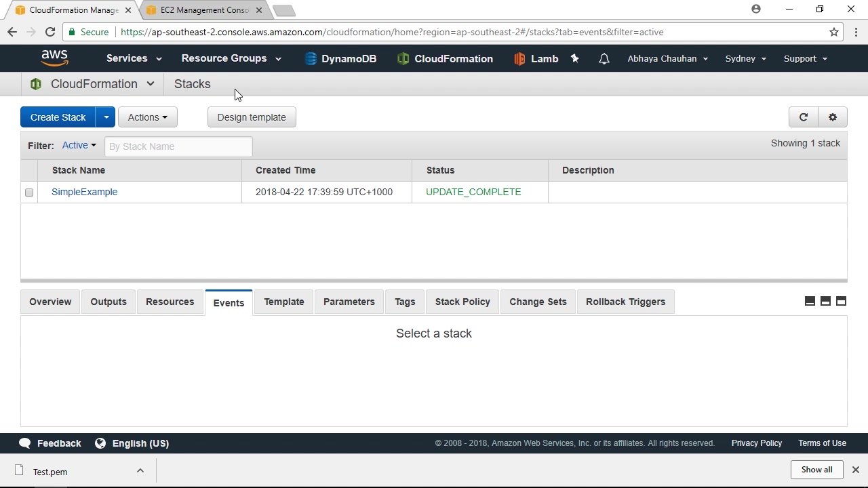Switch to EC2 Management Console browser tab
The height and width of the screenshot is (488, 868).
(204, 10)
